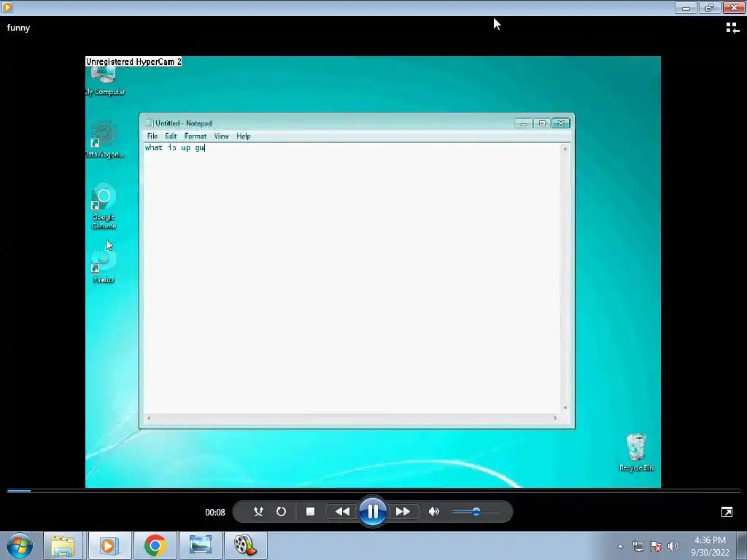Click the 'funny' video title text

18,28
